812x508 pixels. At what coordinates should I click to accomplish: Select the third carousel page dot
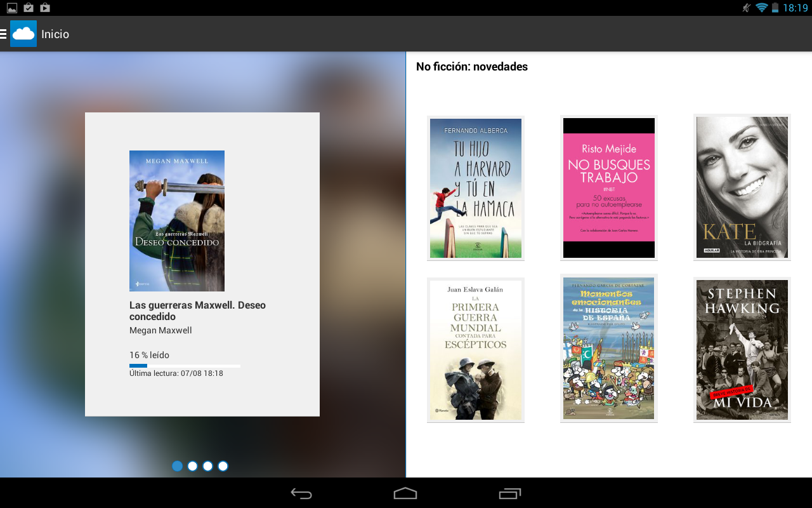point(207,466)
